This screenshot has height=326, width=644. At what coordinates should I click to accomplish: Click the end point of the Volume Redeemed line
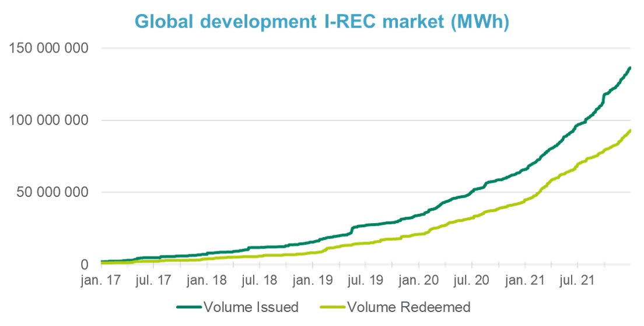629,131
